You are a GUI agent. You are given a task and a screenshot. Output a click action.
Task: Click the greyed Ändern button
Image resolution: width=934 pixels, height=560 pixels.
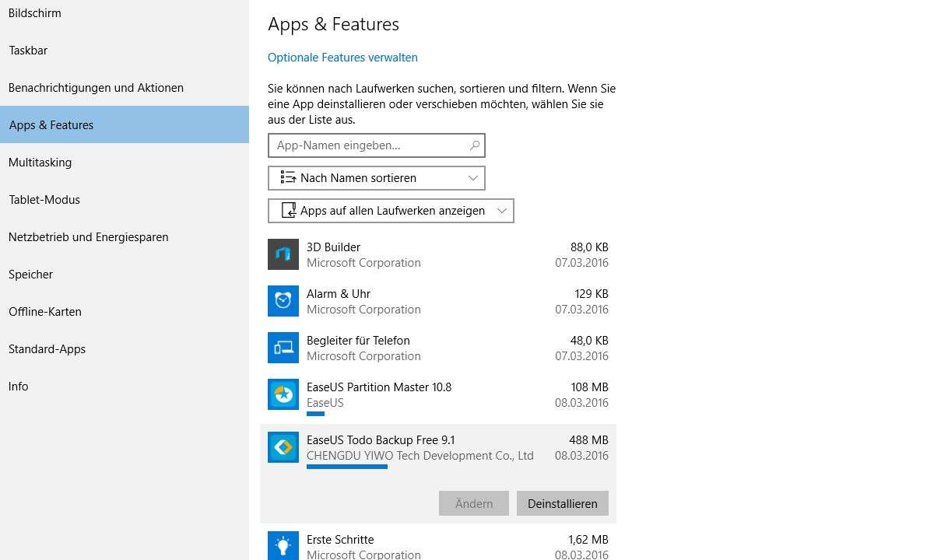(x=474, y=503)
